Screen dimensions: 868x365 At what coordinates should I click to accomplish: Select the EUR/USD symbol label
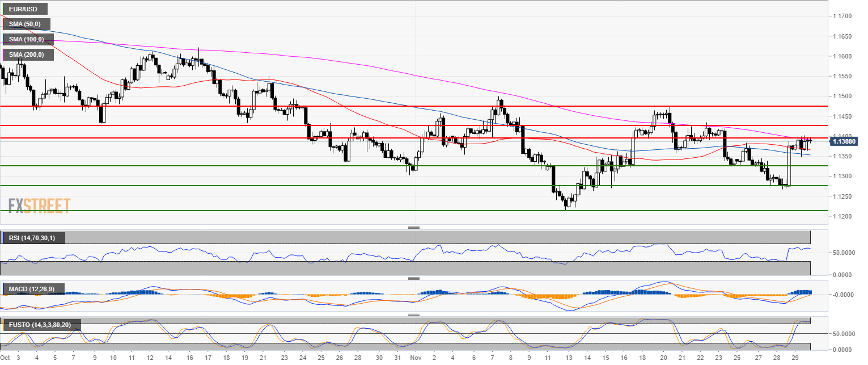(25, 9)
